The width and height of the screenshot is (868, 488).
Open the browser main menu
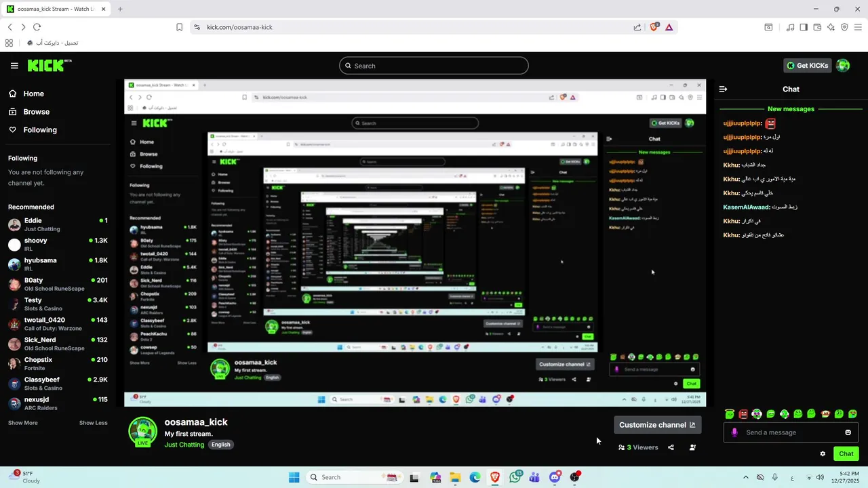pyautogui.click(x=858, y=27)
